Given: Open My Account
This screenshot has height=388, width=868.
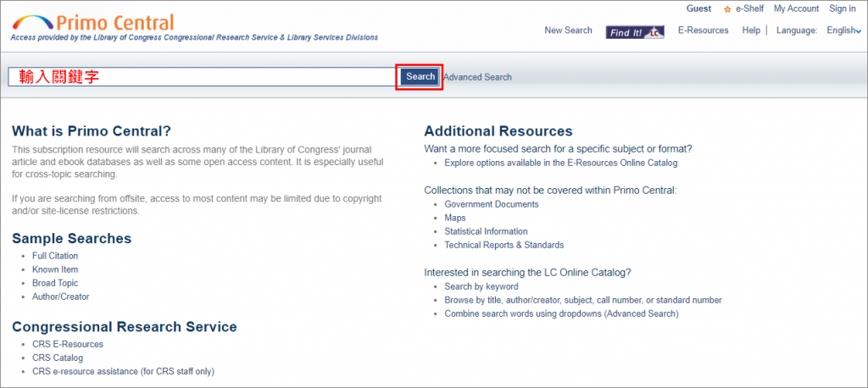Looking at the screenshot, I should (796, 8).
